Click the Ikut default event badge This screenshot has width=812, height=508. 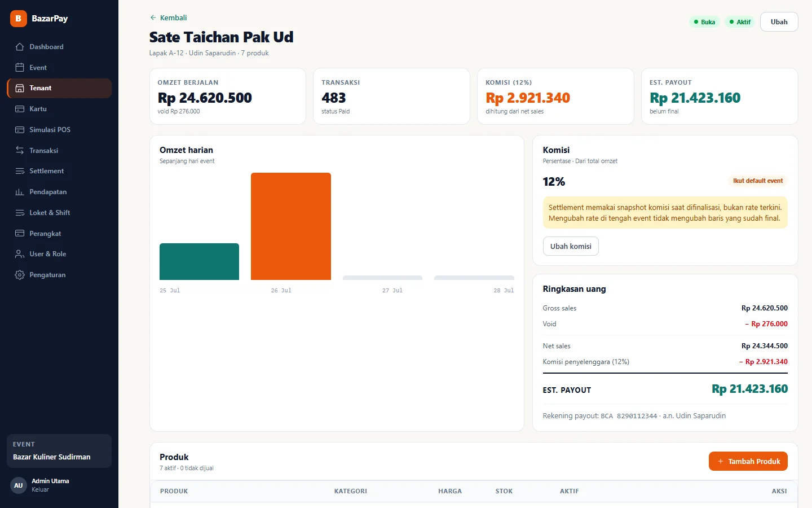[x=758, y=181]
